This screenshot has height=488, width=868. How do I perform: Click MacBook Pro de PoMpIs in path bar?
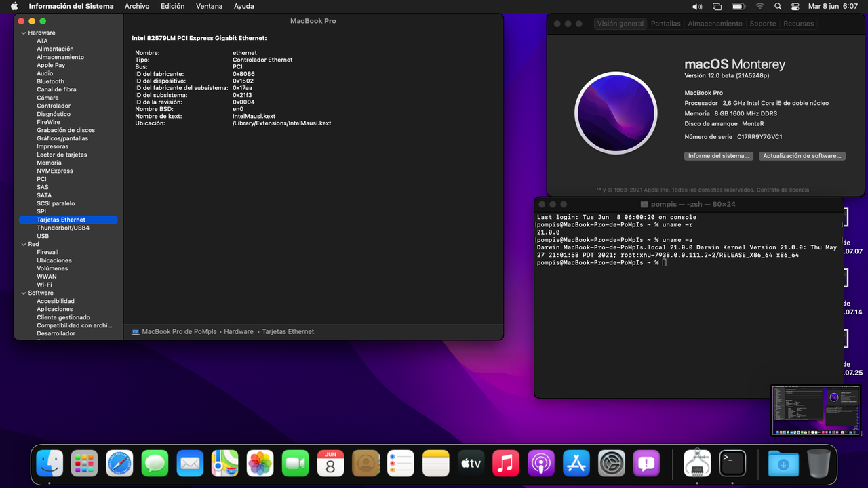(174, 332)
